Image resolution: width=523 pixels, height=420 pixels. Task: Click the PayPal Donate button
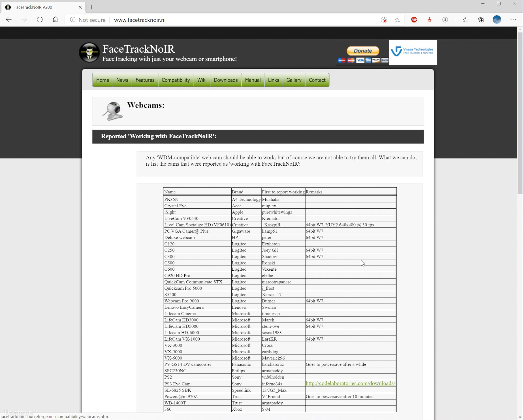363,51
